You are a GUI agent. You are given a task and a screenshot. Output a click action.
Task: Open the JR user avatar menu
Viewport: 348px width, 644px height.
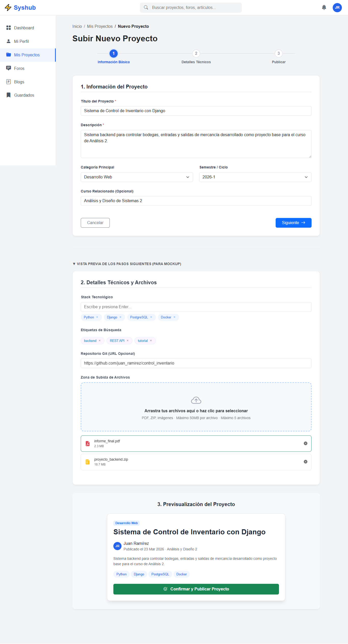[337, 8]
